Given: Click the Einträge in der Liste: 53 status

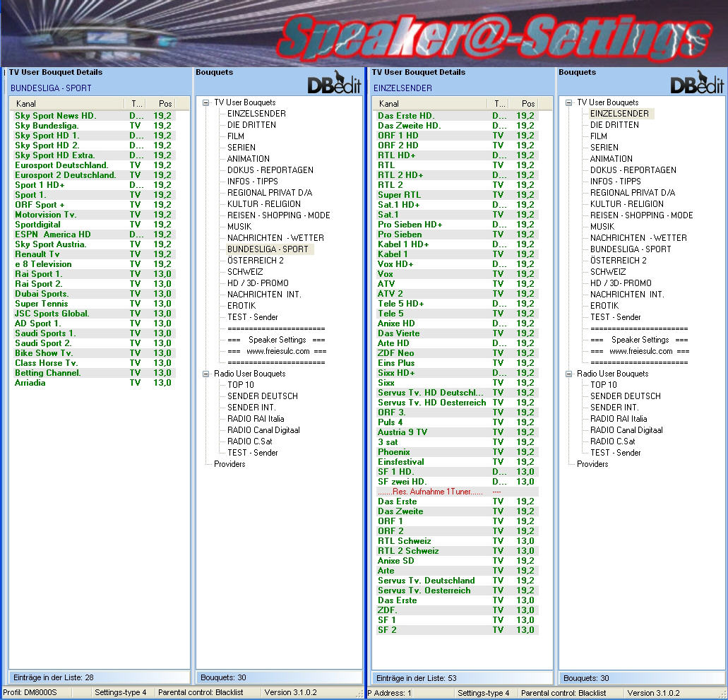Looking at the screenshot, I should (x=417, y=678).
